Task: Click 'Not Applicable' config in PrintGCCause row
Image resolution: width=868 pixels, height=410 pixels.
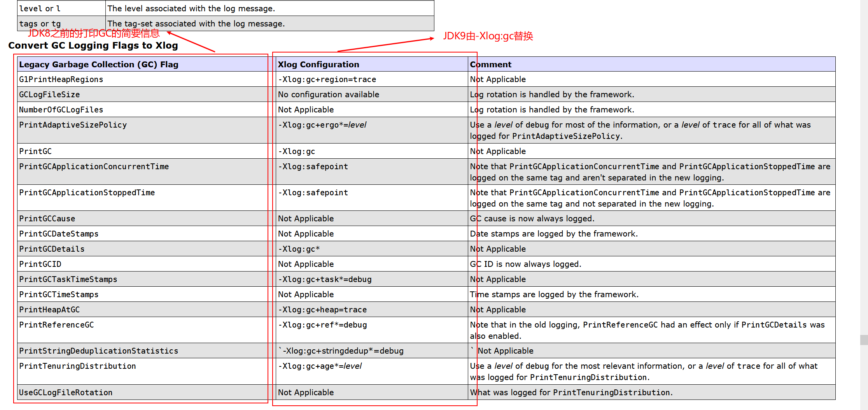Action: (306, 219)
